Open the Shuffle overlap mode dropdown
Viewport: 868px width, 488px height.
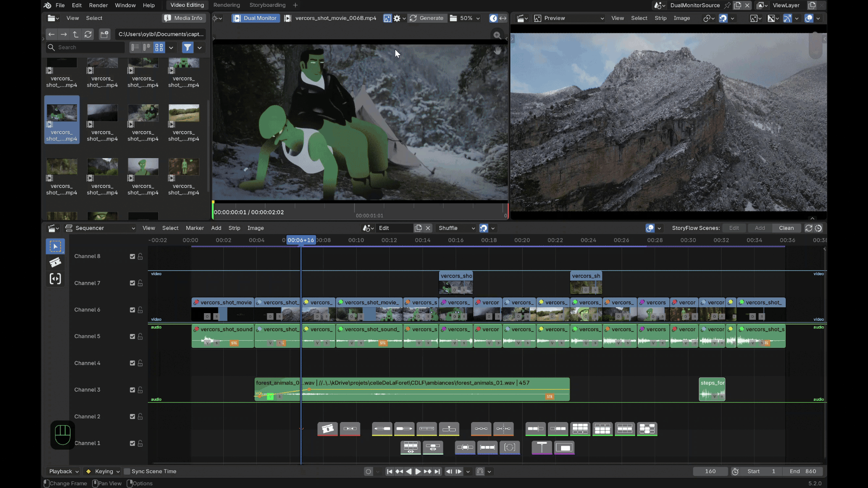[x=457, y=228]
